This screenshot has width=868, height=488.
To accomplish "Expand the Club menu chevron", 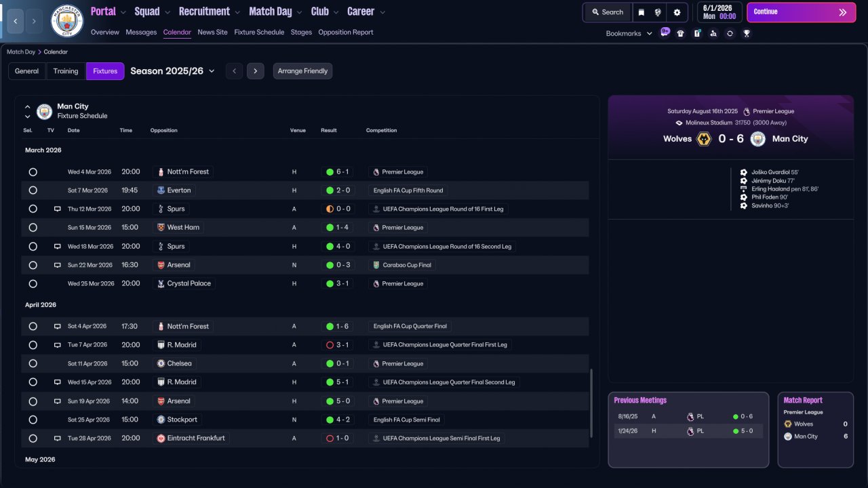I will click(335, 12).
